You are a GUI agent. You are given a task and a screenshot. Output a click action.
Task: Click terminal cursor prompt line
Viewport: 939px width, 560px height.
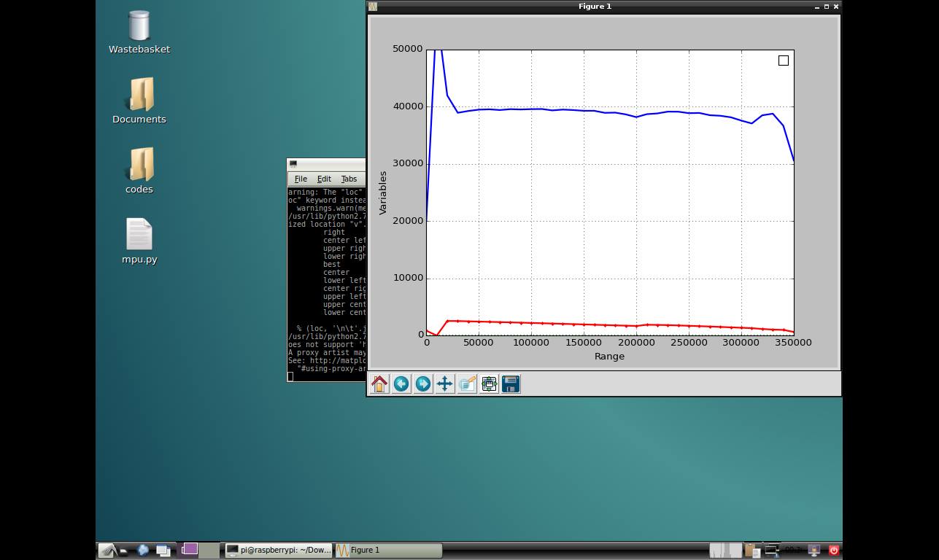(x=290, y=376)
